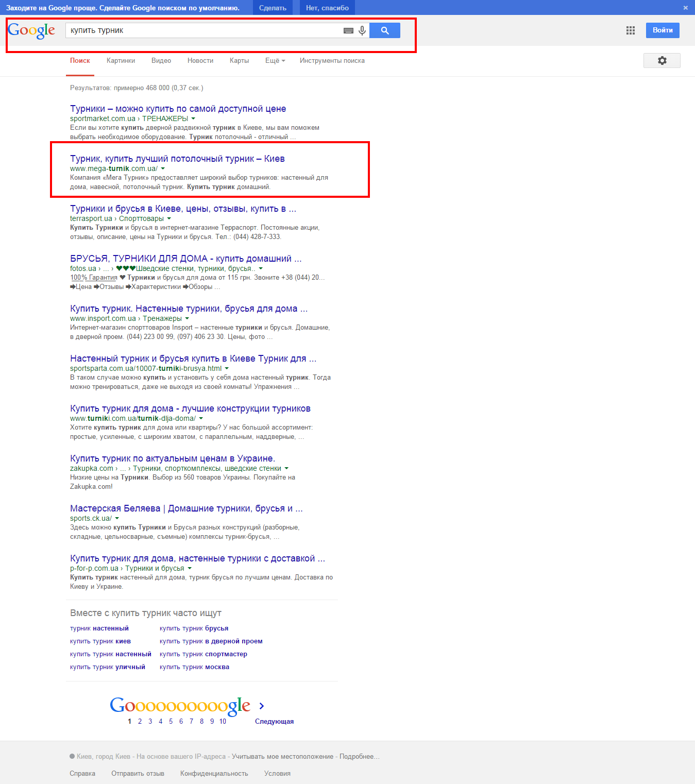Focus the search field with 'купить турник'
695x784 pixels.
click(x=205, y=30)
